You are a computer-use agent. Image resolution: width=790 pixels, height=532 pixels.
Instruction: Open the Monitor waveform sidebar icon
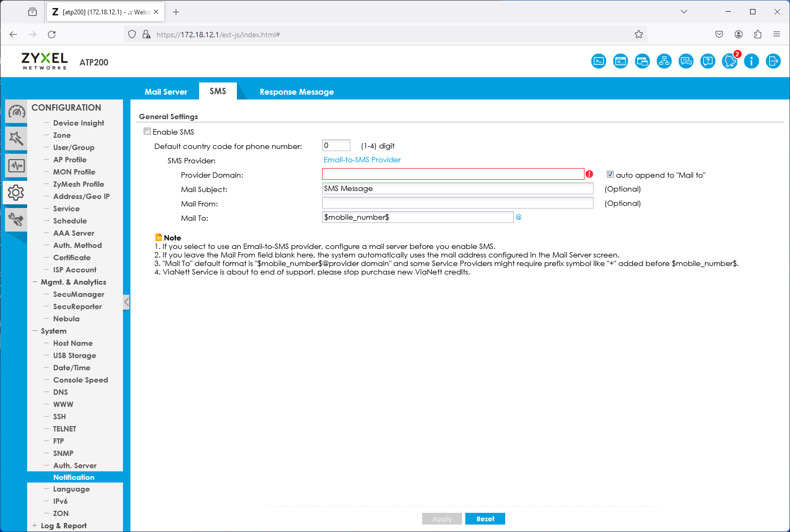pyautogui.click(x=16, y=165)
